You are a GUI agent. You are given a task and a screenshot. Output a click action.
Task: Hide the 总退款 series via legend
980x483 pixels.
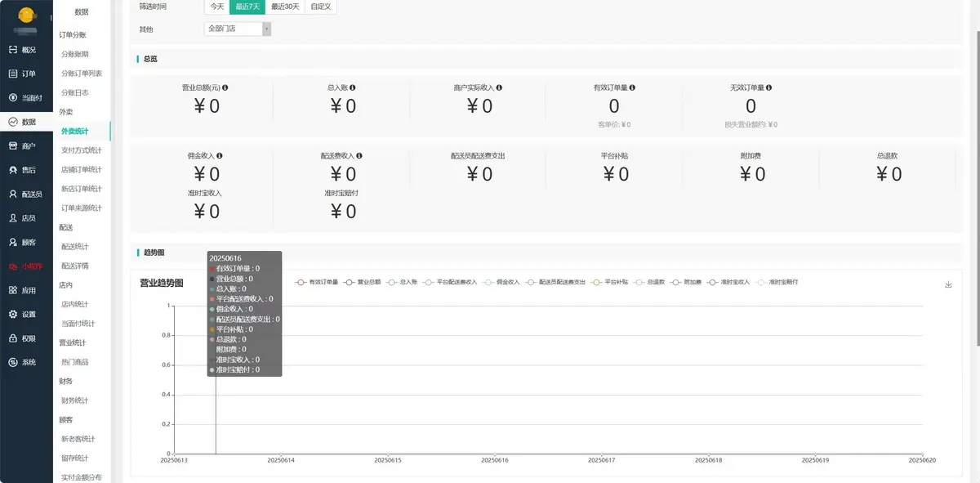coord(651,282)
